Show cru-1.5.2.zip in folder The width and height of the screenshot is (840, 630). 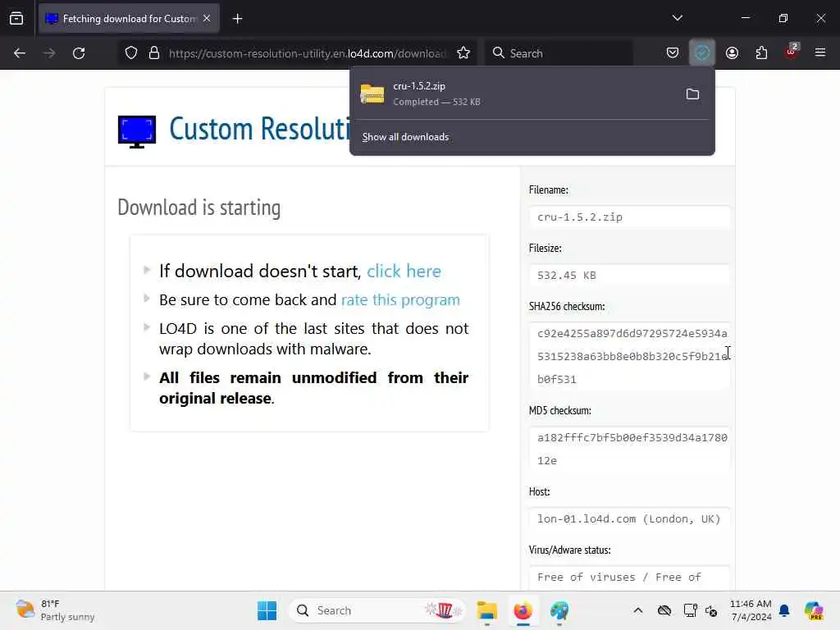[692, 94]
